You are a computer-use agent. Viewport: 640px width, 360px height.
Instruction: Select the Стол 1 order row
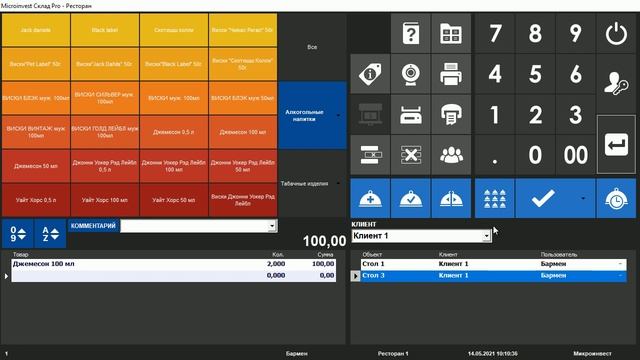click(x=493, y=264)
